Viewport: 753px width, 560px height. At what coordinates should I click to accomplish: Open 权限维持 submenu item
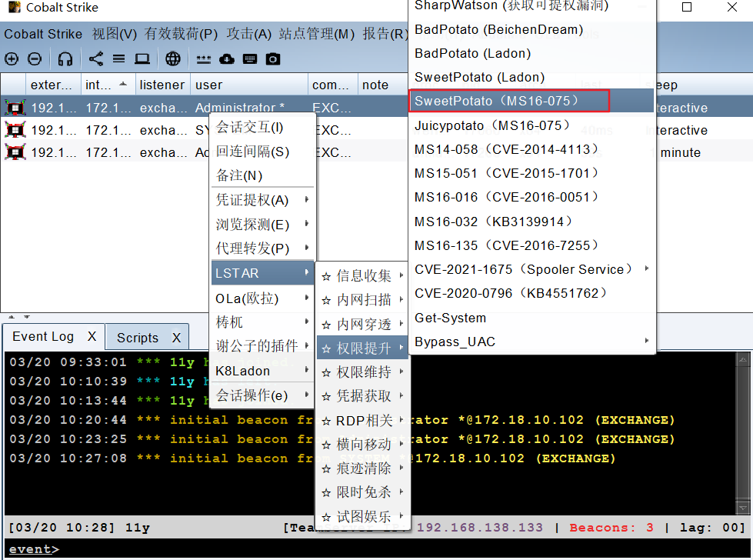362,372
